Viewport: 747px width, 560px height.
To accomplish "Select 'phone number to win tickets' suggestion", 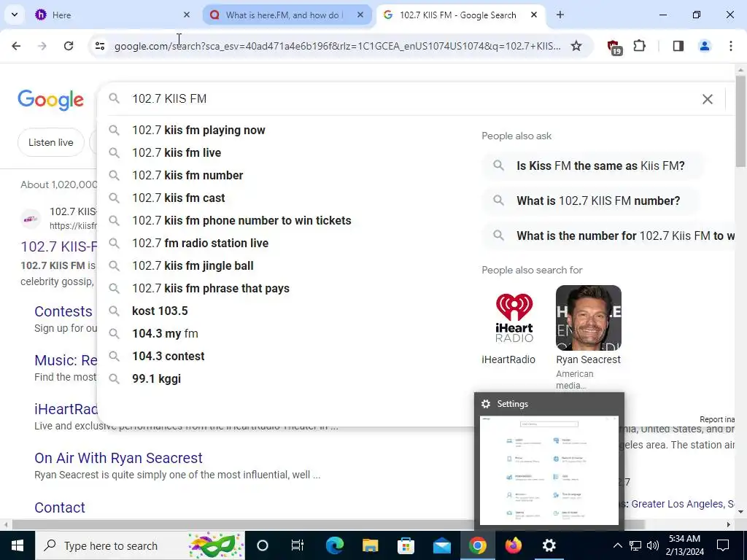I will click(x=241, y=220).
